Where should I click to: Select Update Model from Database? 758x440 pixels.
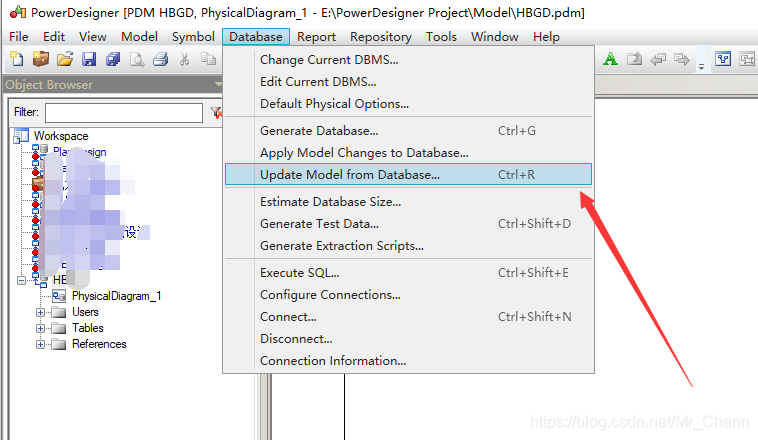point(408,175)
